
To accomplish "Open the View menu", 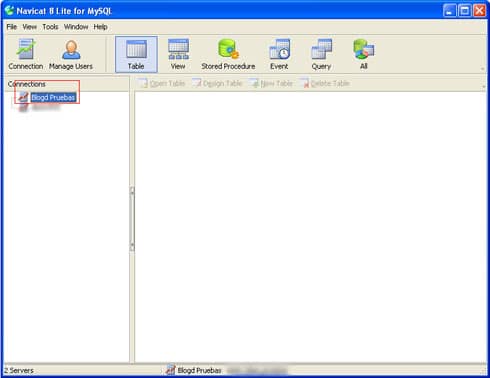I will pos(30,27).
